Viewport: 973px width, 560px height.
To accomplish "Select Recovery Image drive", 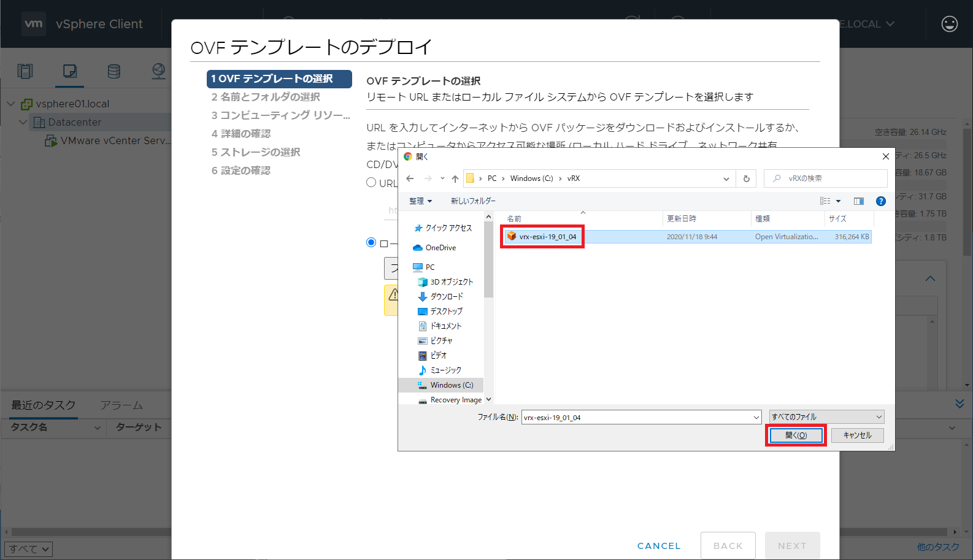I will [x=450, y=400].
